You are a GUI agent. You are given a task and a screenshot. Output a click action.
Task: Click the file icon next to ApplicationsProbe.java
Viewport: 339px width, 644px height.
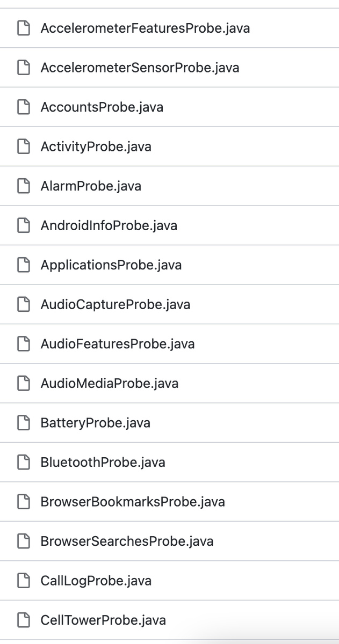pos(23,265)
